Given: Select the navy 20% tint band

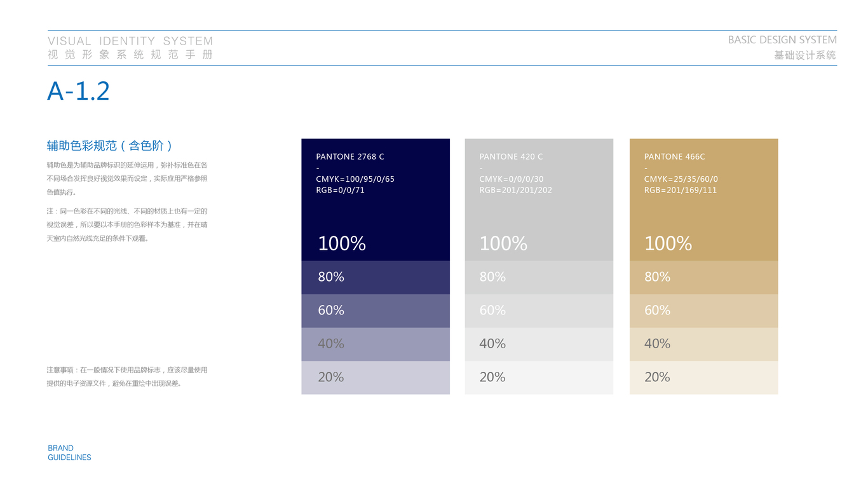Looking at the screenshot, I should (376, 377).
